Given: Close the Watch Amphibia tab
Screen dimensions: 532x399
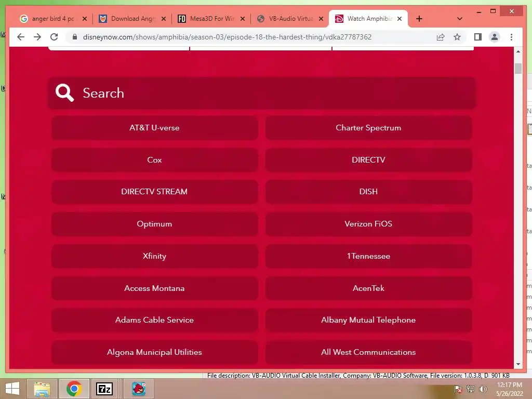Looking at the screenshot, I should point(400,19).
